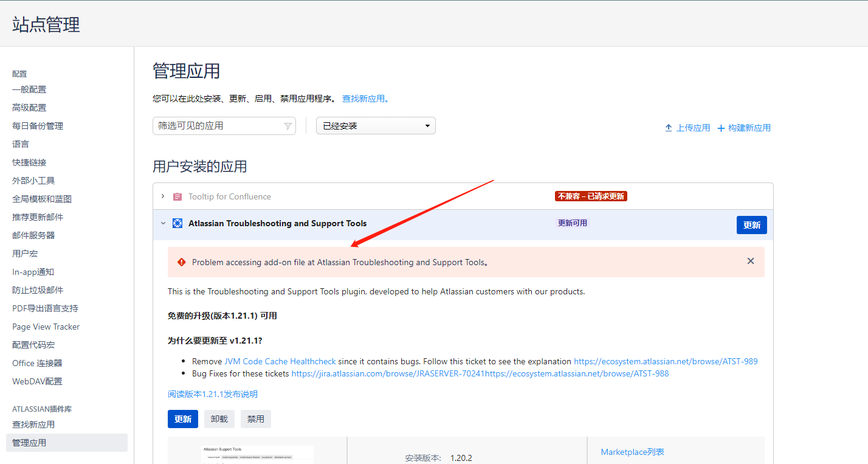Image resolution: width=868 pixels, height=464 pixels.
Task: Click the 更新 button beside 卸载
Action: click(x=183, y=419)
